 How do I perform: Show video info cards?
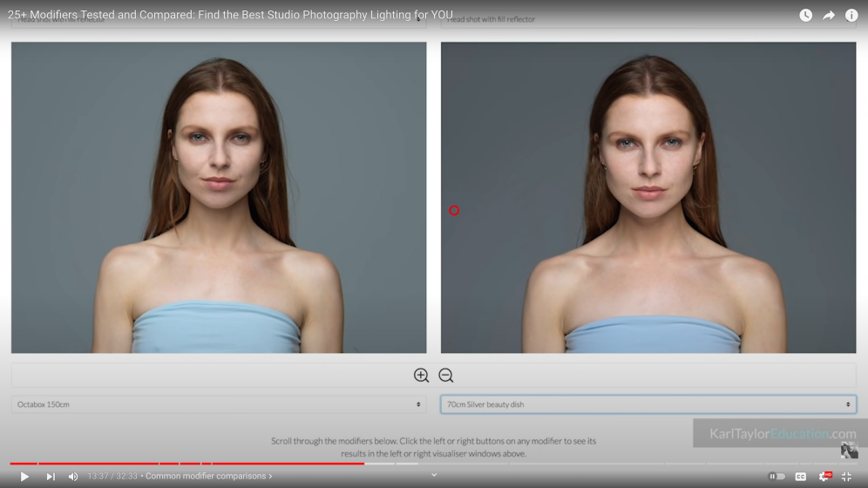pos(851,15)
